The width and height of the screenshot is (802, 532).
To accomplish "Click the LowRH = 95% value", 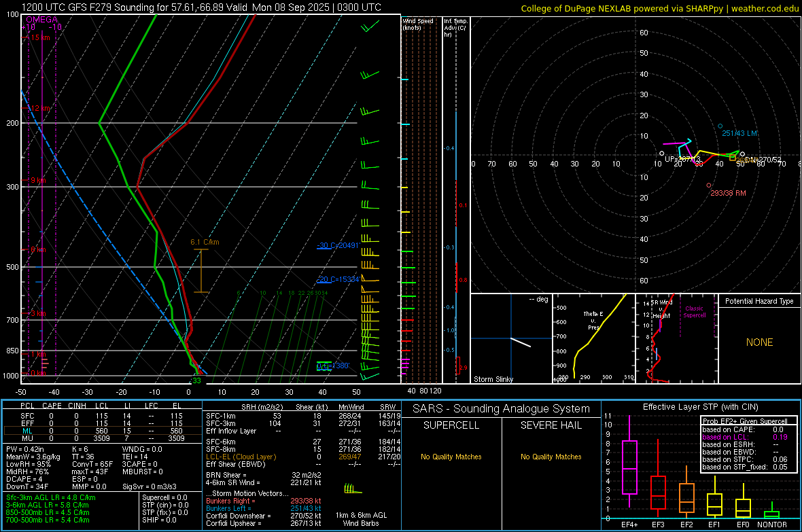I will point(28,464).
